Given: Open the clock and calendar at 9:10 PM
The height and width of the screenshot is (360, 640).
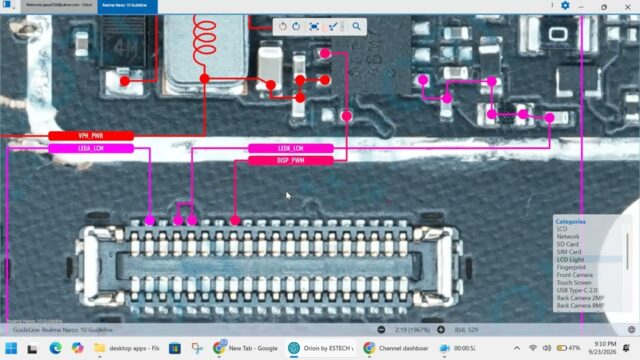Looking at the screenshot, I should pos(602,348).
